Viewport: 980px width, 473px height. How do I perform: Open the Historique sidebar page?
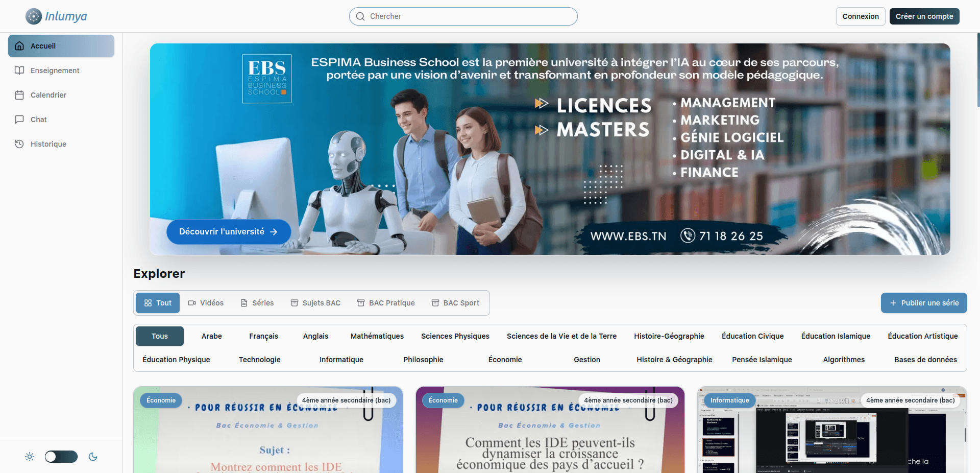pos(61,144)
